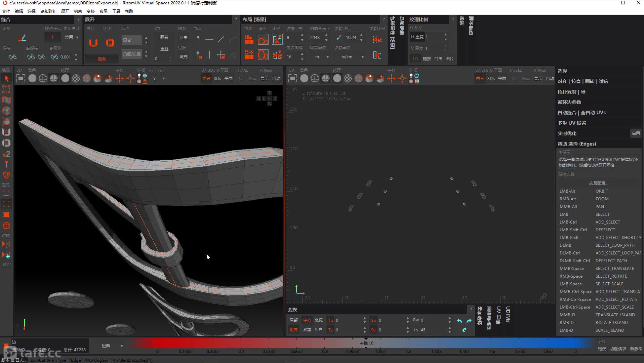Viewport: 644px width, 363px height.
Task: Pick texel density with the eyedropper icon
Action: tap(338, 38)
